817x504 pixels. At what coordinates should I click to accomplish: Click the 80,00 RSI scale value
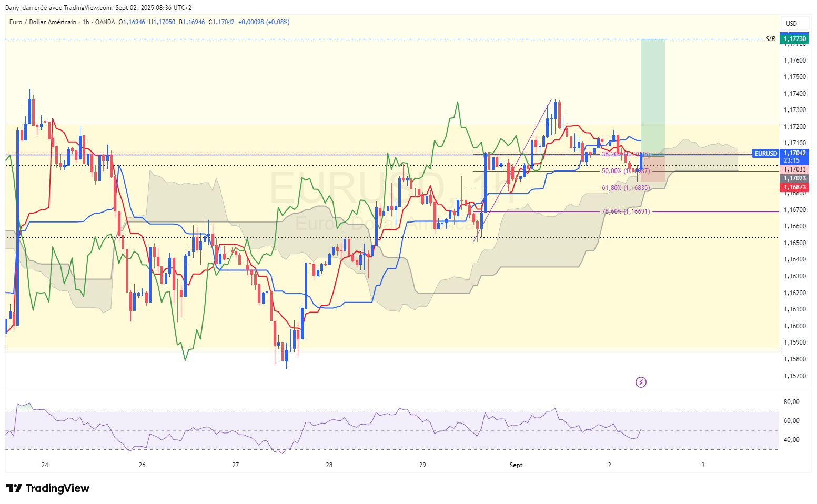(792, 402)
